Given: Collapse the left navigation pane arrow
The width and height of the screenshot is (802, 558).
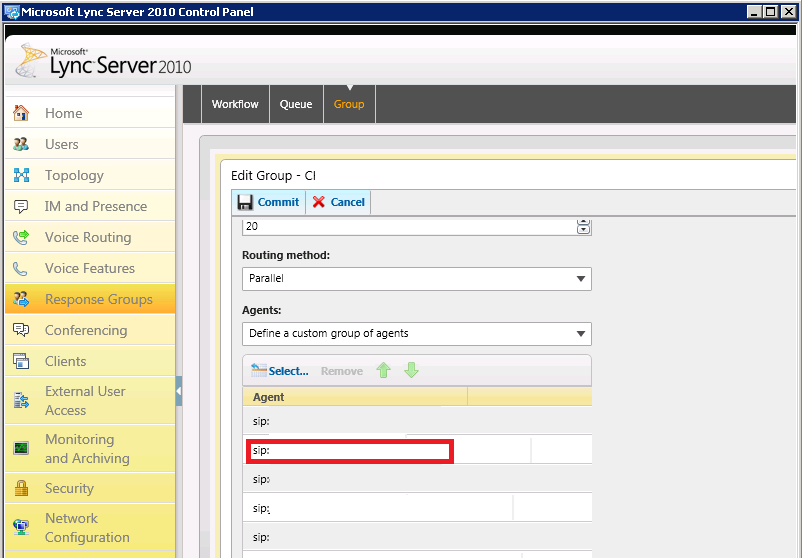Looking at the screenshot, I should (x=179, y=391).
